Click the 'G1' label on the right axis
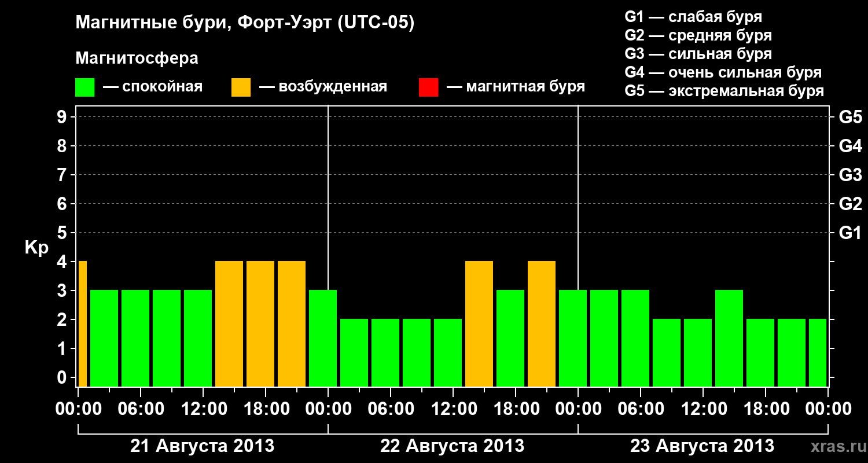Viewport: 868px width, 463px height. tap(850, 233)
